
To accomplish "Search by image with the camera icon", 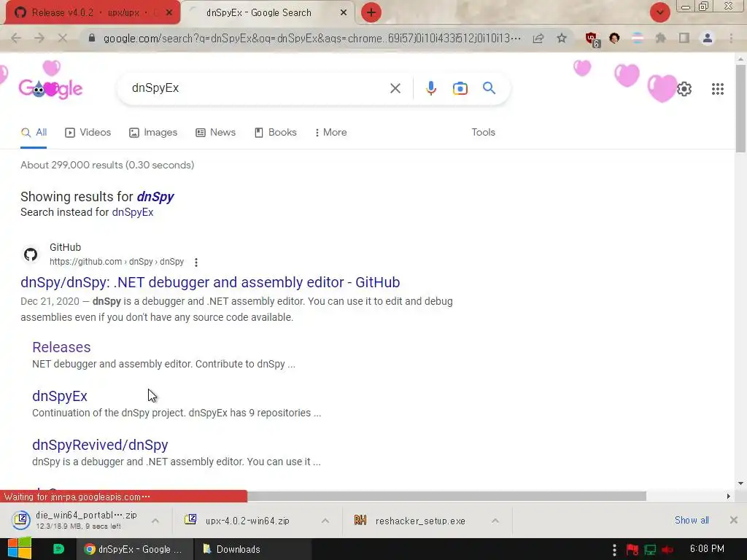I will click(x=460, y=88).
